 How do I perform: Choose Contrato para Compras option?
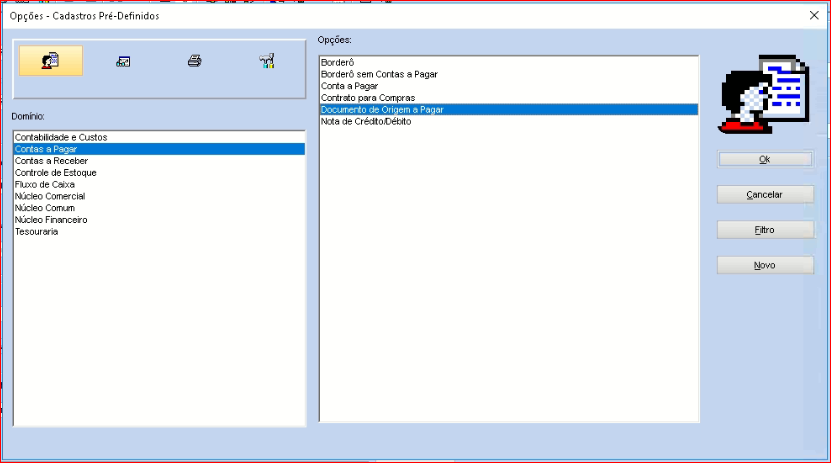(x=367, y=98)
